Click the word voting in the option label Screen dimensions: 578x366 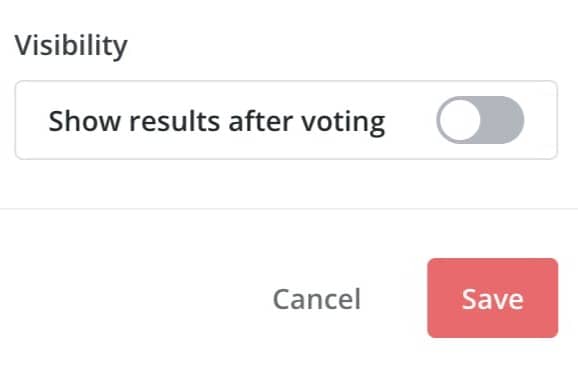click(x=343, y=123)
